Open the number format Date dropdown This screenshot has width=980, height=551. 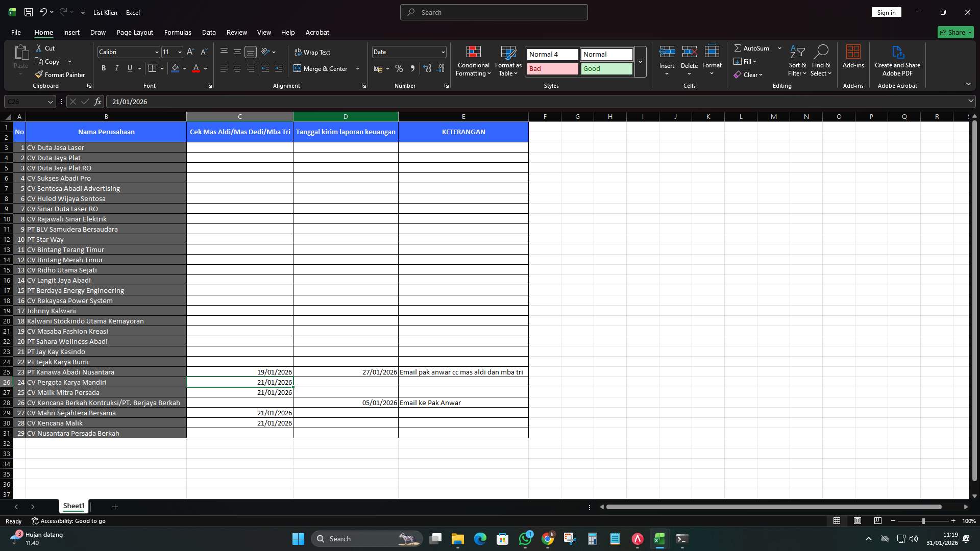click(x=442, y=52)
